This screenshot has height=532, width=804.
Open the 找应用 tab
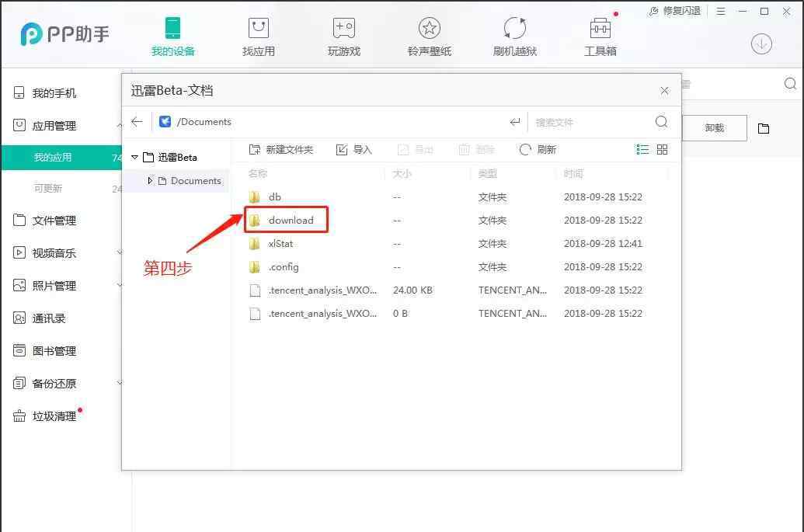[x=259, y=36]
